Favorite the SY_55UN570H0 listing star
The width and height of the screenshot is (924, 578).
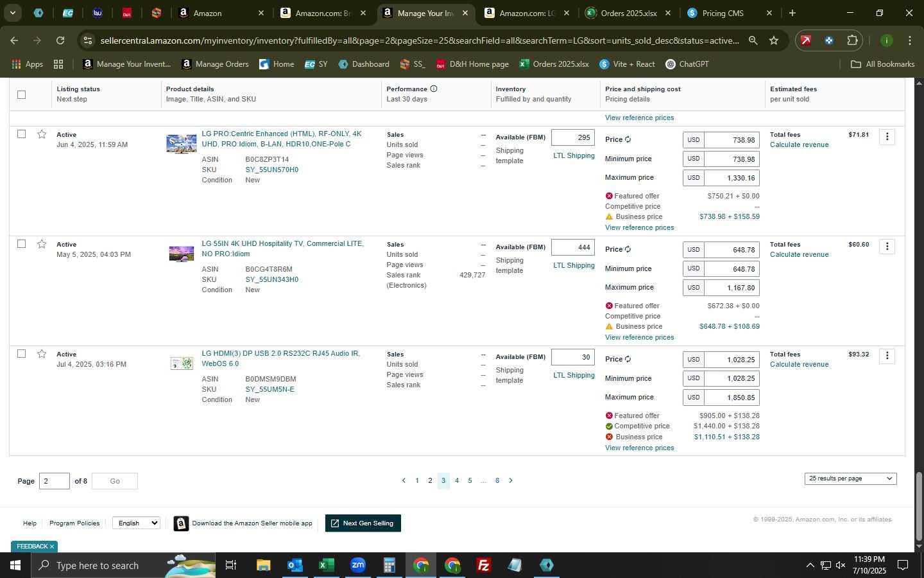tap(42, 134)
